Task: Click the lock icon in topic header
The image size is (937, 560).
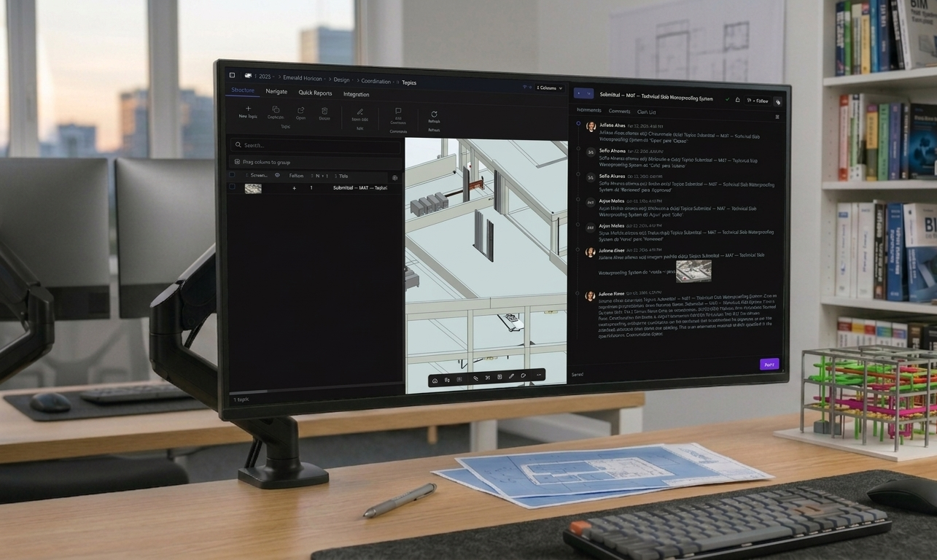Action: point(737,100)
